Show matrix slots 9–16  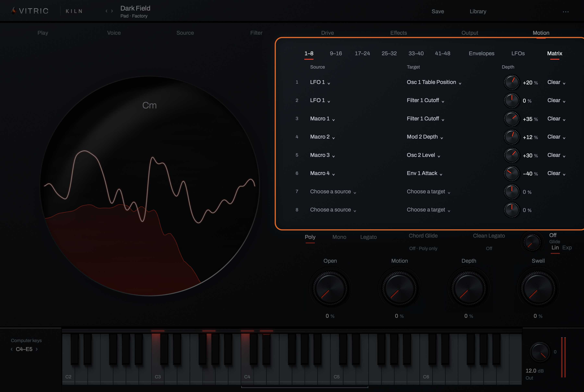pyautogui.click(x=336, y=53)
